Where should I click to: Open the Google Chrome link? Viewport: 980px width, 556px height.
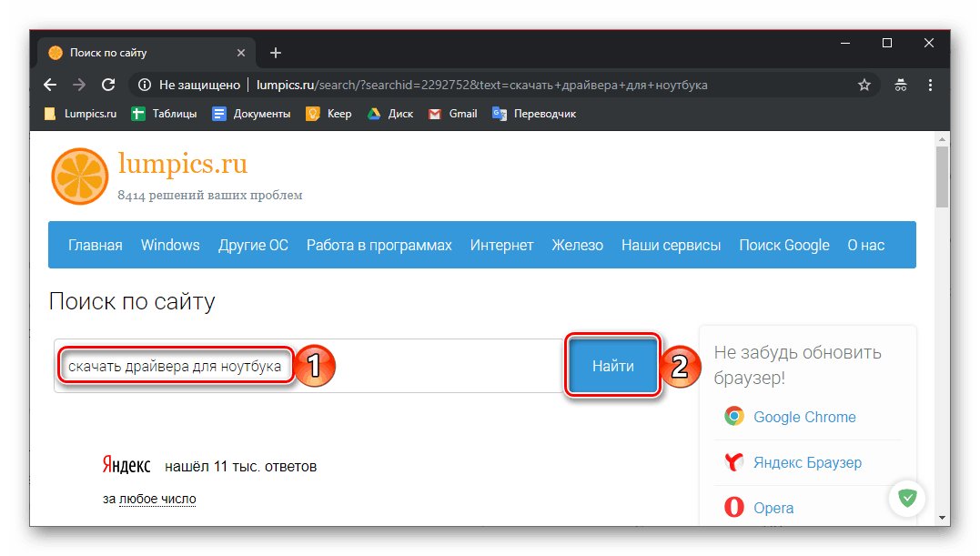[804, 417]
